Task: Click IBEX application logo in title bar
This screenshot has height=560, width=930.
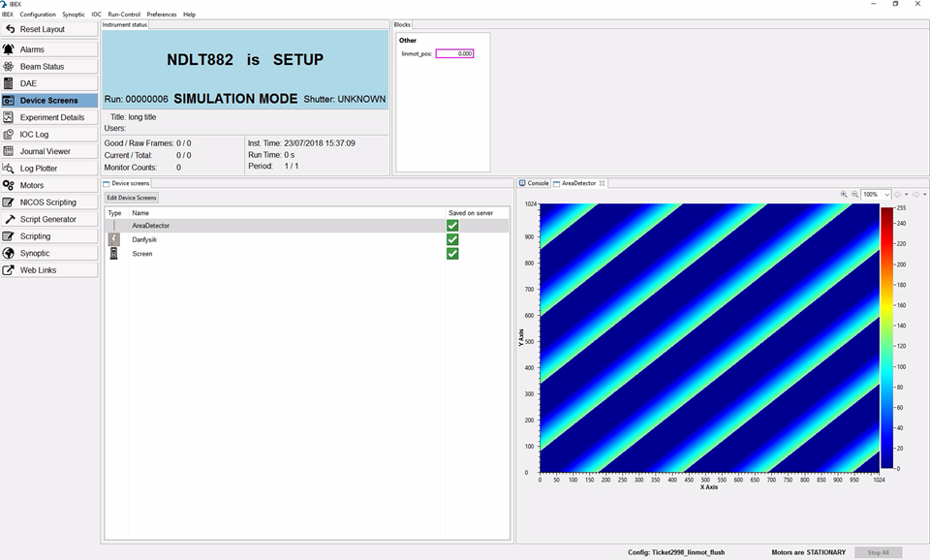Action: (4, 4)
